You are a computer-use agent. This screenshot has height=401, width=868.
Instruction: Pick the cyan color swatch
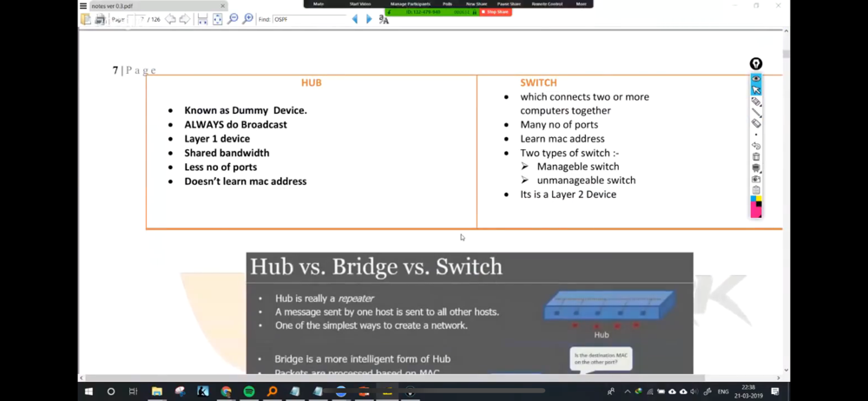pos(753,199)
